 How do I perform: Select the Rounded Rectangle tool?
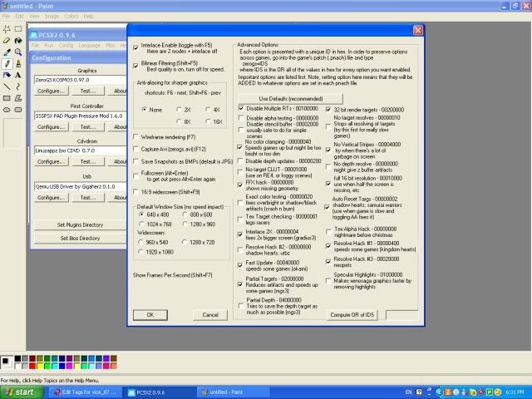(18, 110)
